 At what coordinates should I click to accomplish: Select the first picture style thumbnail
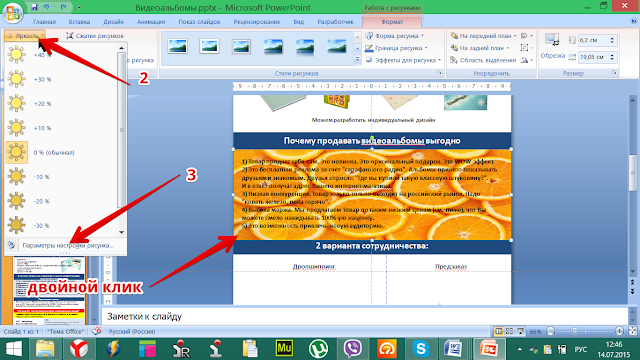tap(177, 46)
